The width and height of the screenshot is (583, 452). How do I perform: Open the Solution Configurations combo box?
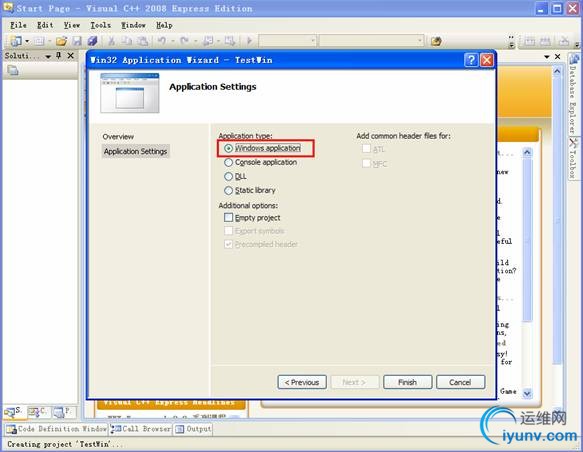pos(287,41)
